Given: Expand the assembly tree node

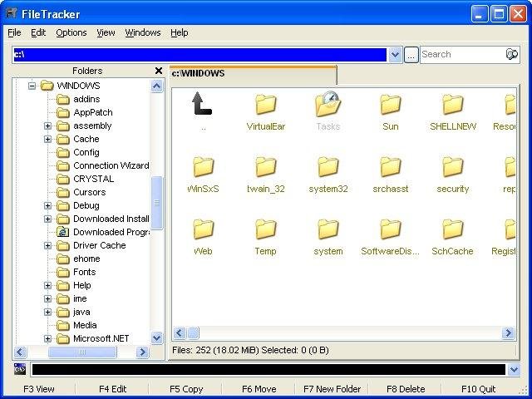Looking at the screenshot, I should pyautogui.click(x=47, y=126).
